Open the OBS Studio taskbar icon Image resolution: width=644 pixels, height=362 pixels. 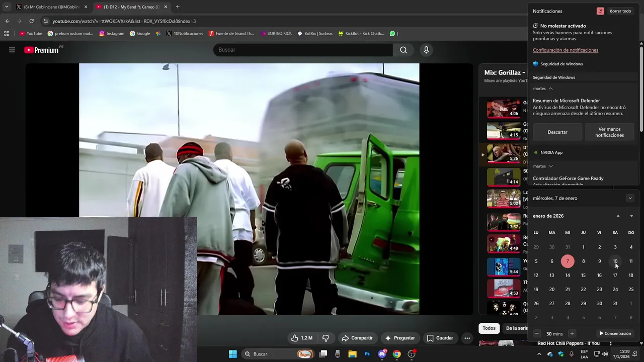point(412,354)
